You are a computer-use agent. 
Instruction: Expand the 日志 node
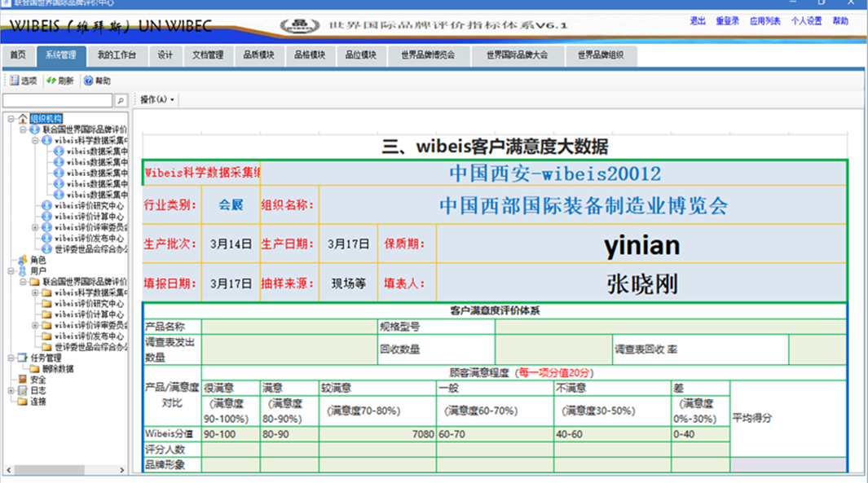click(11, 391)
